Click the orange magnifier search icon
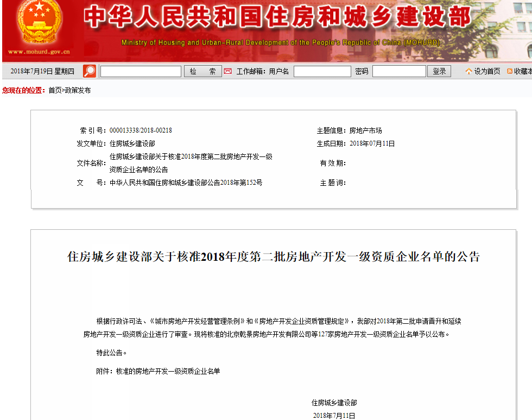This screenshot has height=420, width=532. (x=90, y=71)
